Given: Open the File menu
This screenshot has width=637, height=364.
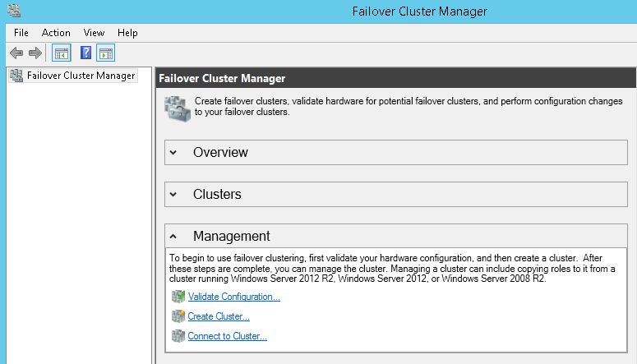Looking at the screenshot, I should pos(21,33).
